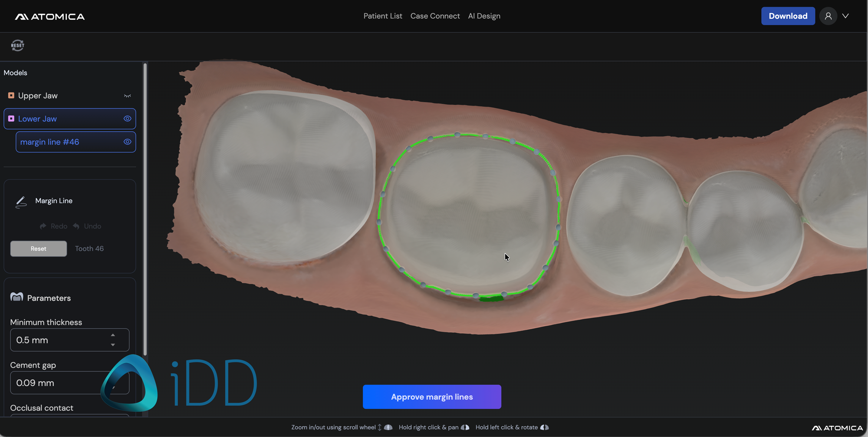Click the Tooth 46 label
Viewport: 868px width, 437px height.
click(89, 248)
